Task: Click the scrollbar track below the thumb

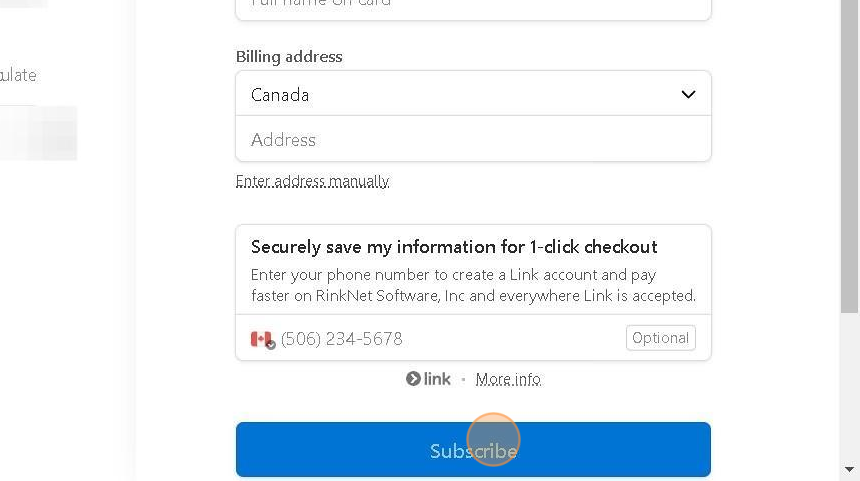Action: (850, 387)
